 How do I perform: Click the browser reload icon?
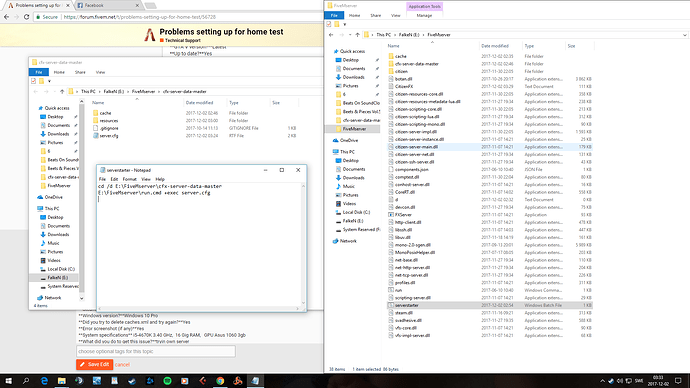coord(26,17)
